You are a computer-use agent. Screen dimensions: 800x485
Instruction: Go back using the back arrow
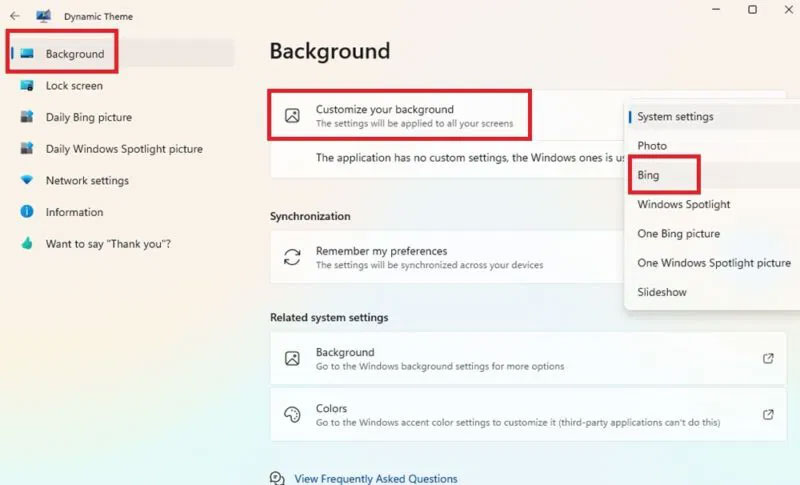pos(15,16)
